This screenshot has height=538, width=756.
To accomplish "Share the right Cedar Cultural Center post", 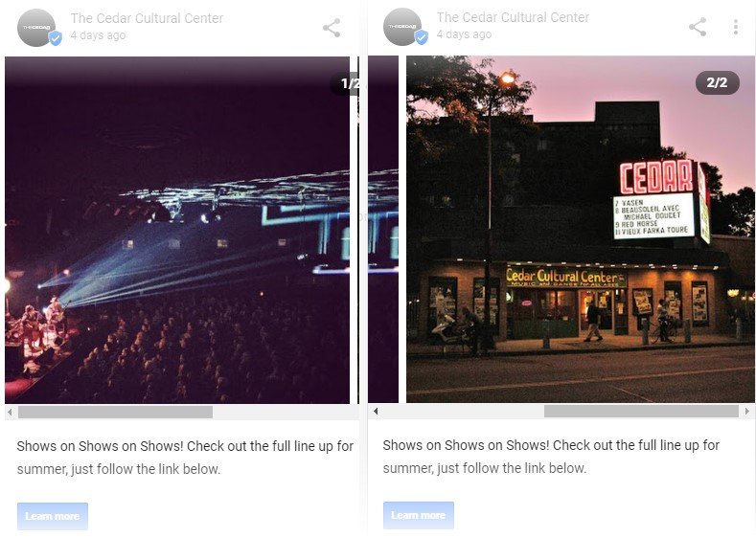I will 698,27.
